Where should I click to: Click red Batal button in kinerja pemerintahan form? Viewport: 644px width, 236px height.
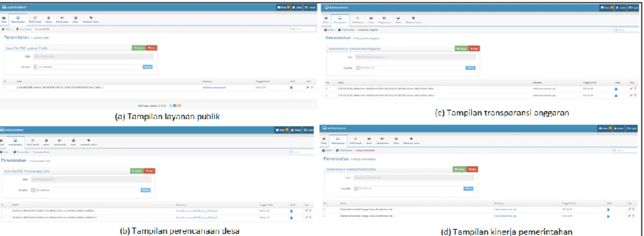tap(472, 169)
